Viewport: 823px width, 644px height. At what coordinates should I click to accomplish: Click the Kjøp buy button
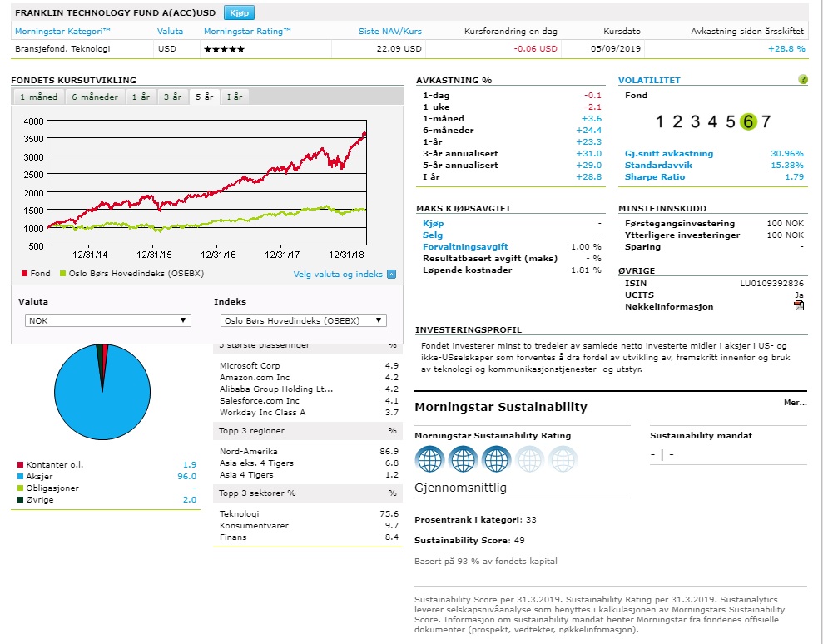pyautogui.click(x=240, y=12)
